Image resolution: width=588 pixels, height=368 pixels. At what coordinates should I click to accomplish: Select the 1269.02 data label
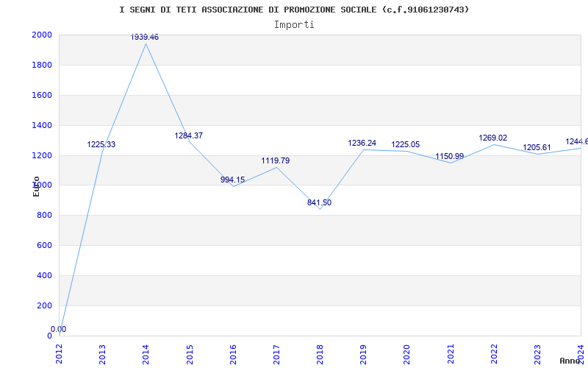click(x=492, y=138)
